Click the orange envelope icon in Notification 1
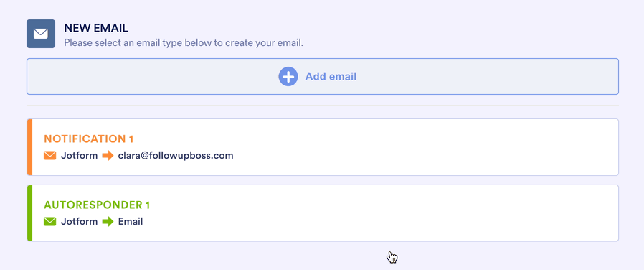644x270 pixels. [49, 156]
